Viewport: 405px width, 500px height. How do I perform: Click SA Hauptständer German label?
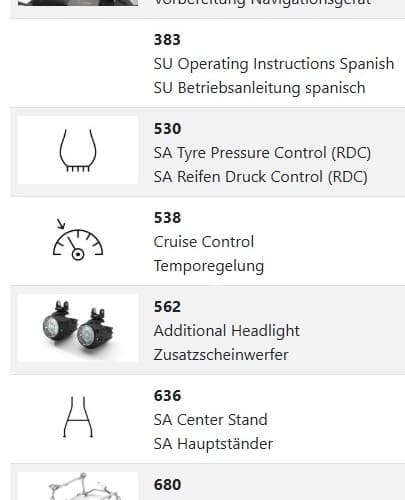coord(213,444)
